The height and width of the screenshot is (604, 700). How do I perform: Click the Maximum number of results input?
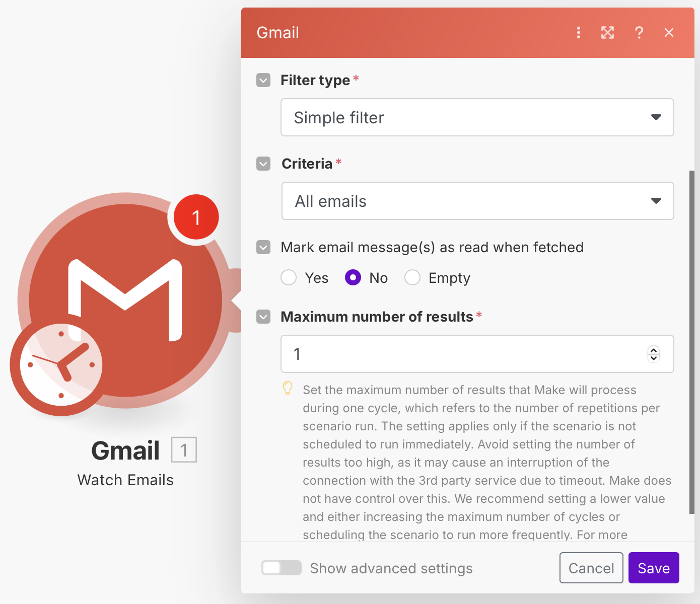[477, 354]
